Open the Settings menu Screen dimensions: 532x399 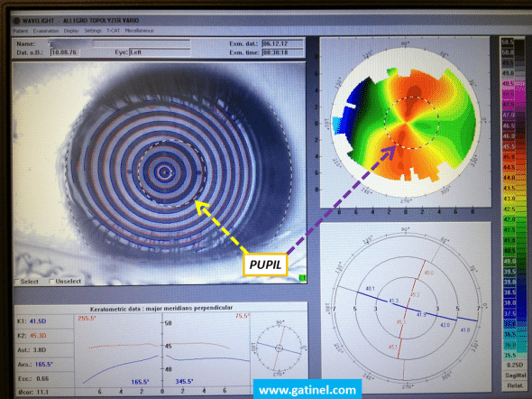93,31
